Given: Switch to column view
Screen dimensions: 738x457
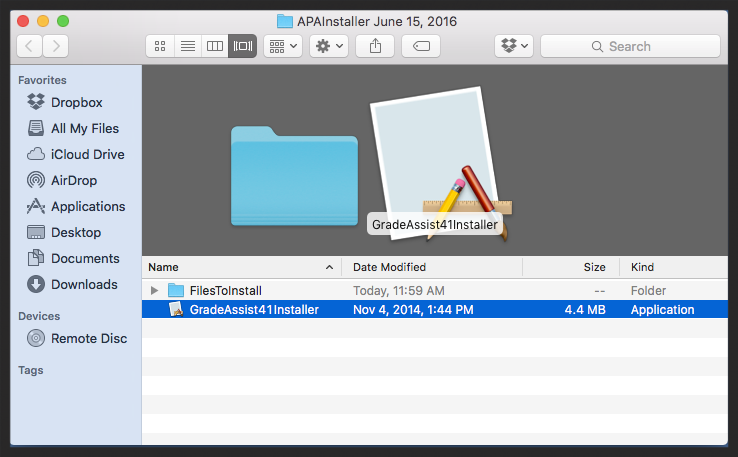Looking at the screenshot, I should coord(215,46).
